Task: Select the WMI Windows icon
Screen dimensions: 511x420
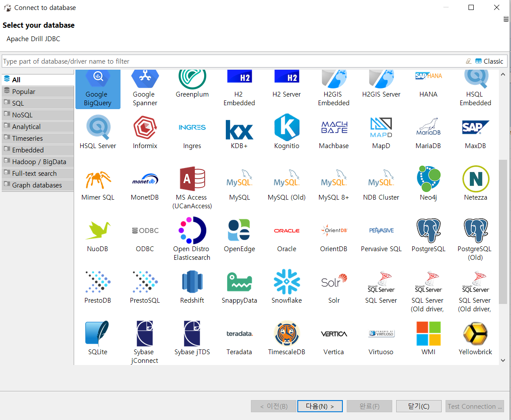Action: [428, 334]
